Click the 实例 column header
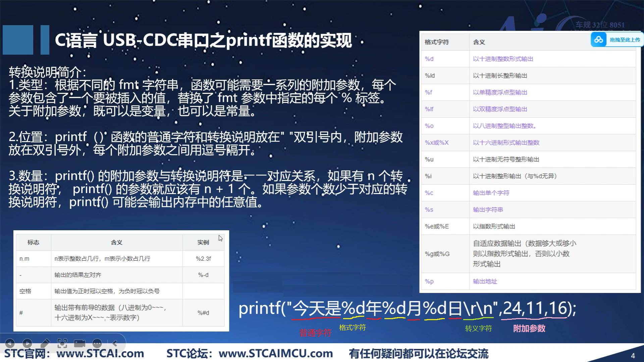The height and width of the screenshot is (362, 644). coord(203,242)
